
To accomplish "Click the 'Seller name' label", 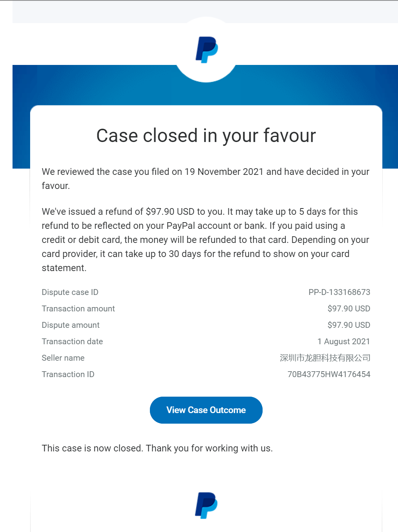I will point(63,358).
